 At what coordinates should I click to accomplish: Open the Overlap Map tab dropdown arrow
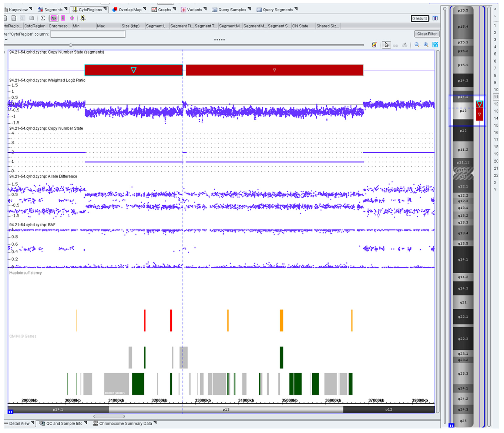coord(145,9)
